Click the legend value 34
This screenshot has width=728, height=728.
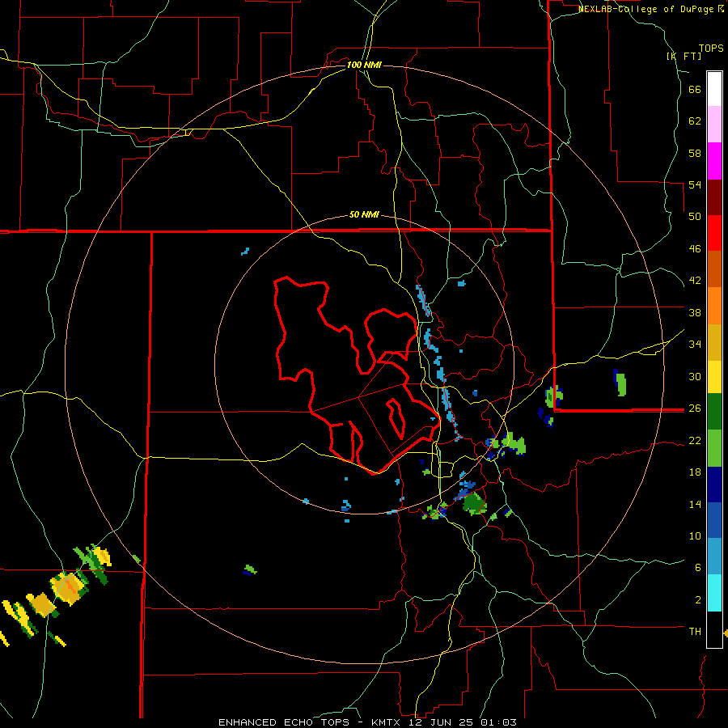(695, 344)
